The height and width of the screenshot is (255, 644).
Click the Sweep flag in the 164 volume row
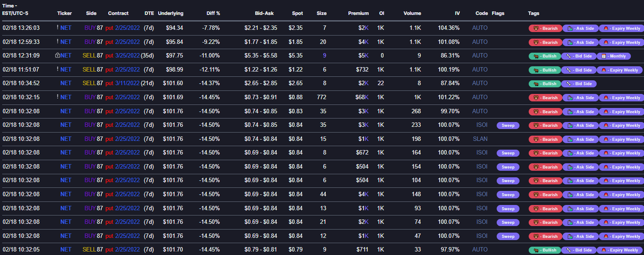[x=508, y=153]
